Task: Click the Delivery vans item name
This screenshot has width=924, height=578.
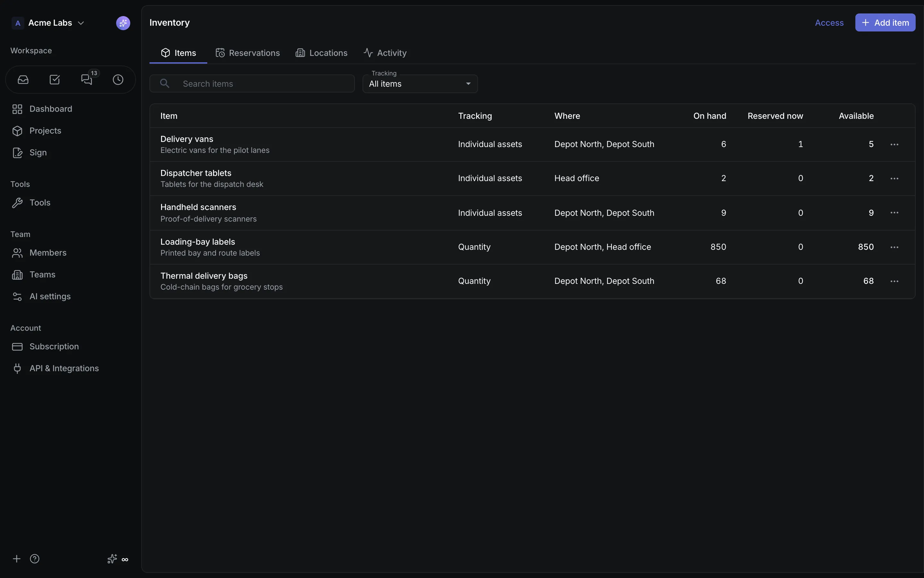Action: (187, 139)
